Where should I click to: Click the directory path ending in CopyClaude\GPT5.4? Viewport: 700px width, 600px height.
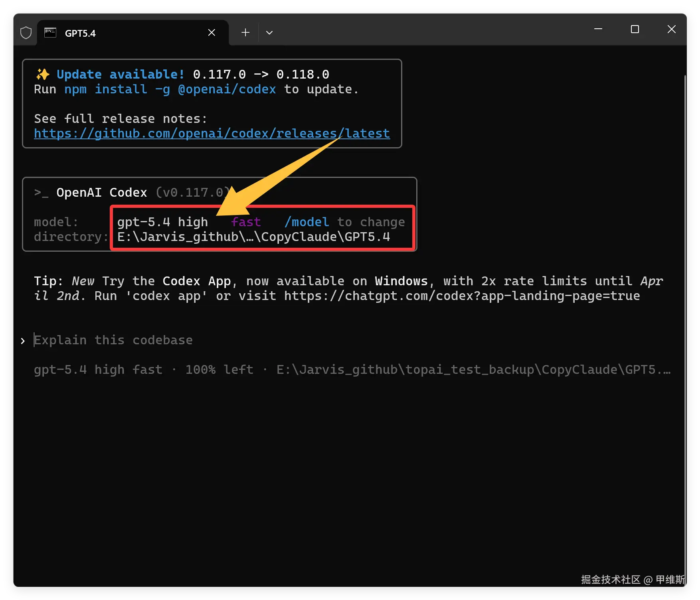(253, 237)
